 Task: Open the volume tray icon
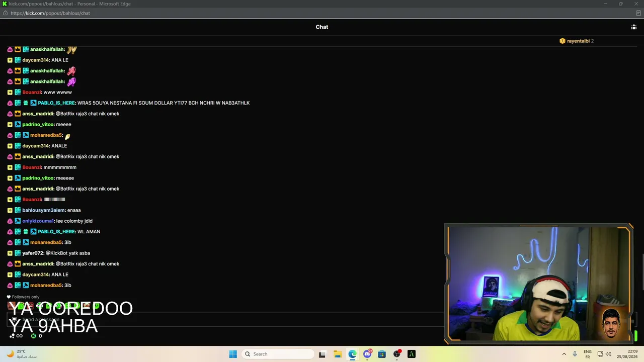[x=608, y=354]
